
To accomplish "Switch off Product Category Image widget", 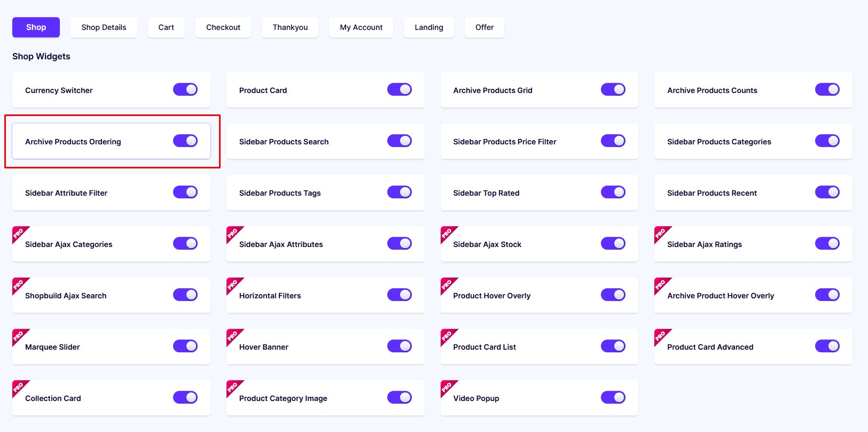I will point(400,397).
